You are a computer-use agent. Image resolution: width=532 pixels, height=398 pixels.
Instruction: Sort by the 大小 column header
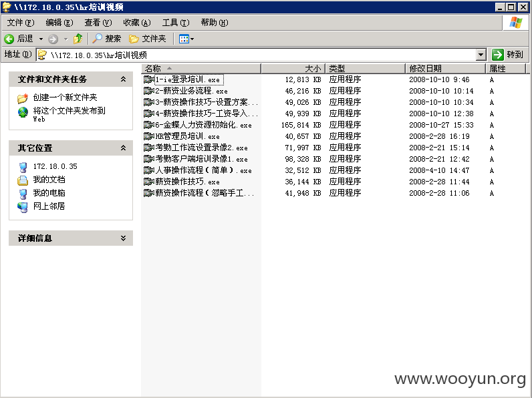click(x=293, y=69)
